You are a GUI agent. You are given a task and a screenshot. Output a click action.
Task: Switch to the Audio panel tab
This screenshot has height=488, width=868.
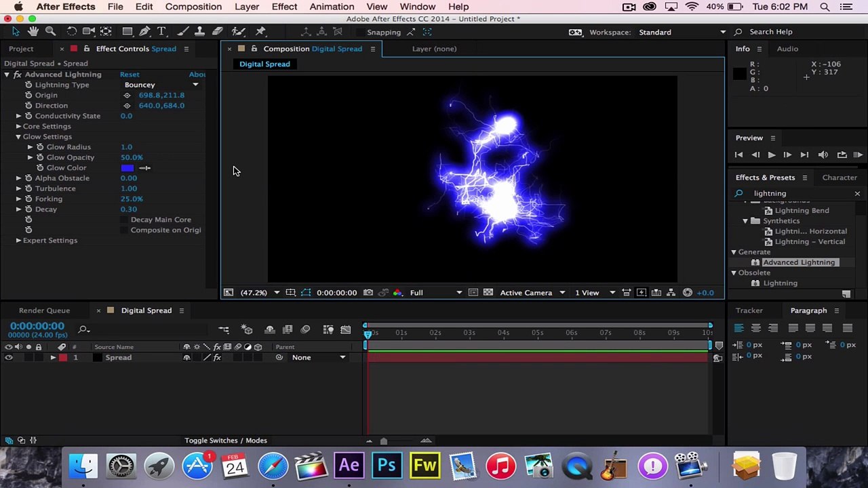[787, 49]
